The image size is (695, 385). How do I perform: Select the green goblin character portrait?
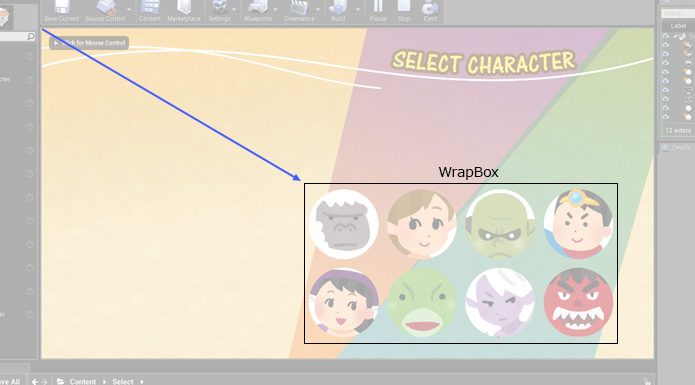[500, 224]
